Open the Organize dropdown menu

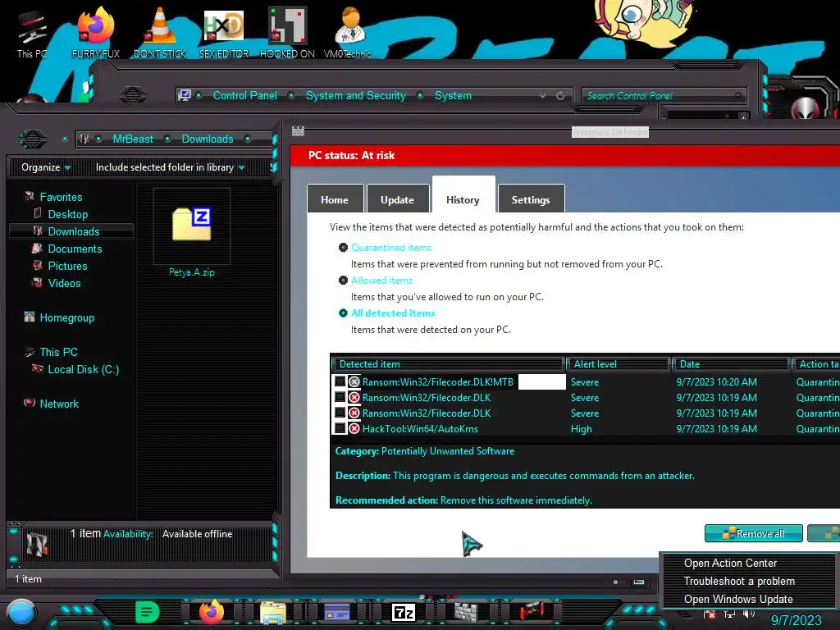[x=46, y=167]
